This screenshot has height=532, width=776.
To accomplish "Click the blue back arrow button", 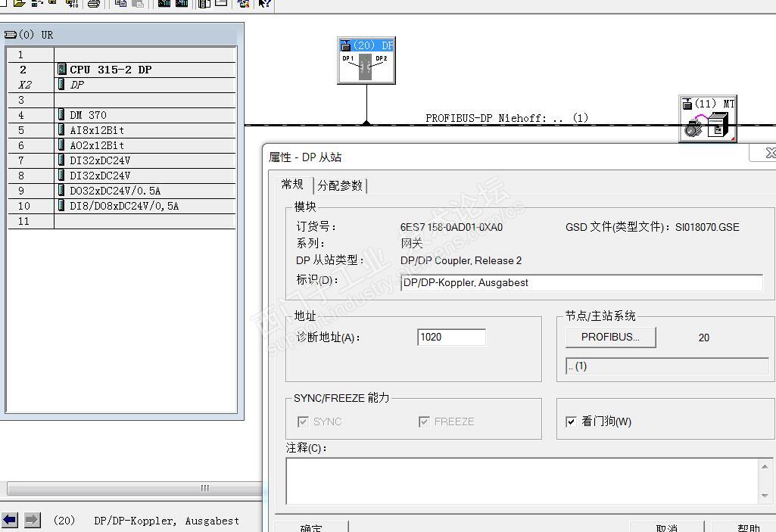I will [x=9, y=520].
